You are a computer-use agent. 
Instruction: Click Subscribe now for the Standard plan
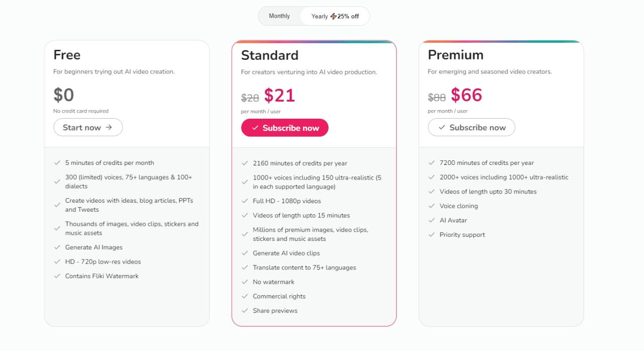285,128
